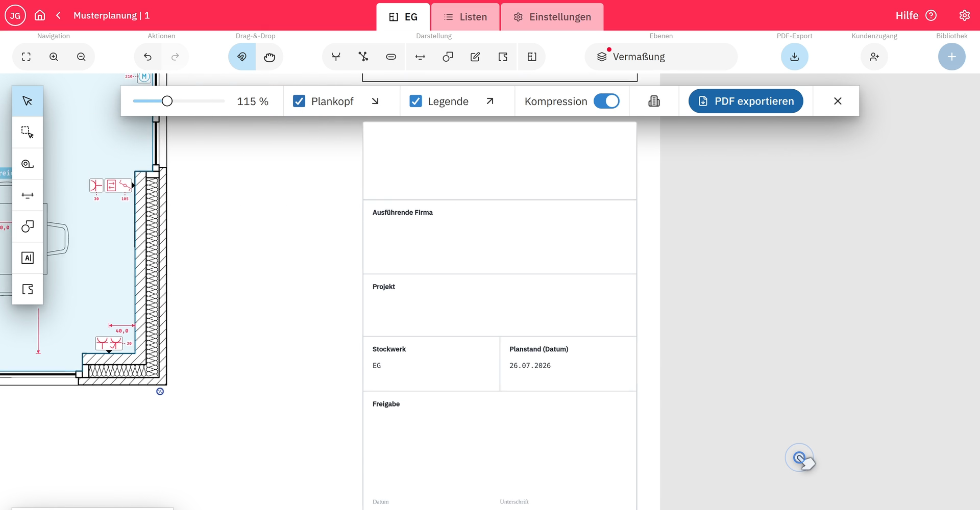Click the shapes icon in Darstellung
The image size is (980, 510).
pos(448,57)
